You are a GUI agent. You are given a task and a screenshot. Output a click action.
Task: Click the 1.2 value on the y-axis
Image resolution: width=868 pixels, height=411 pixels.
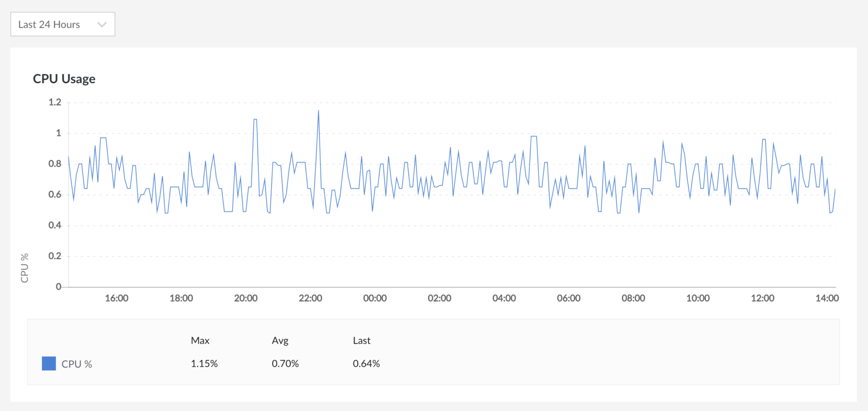(x=55, y=102)
